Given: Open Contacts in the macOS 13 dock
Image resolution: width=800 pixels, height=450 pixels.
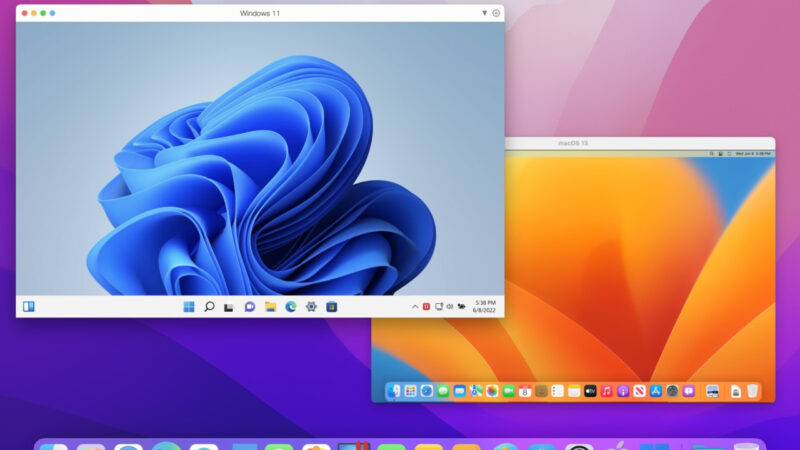Looking at the screenshot, I should point(541,391).
